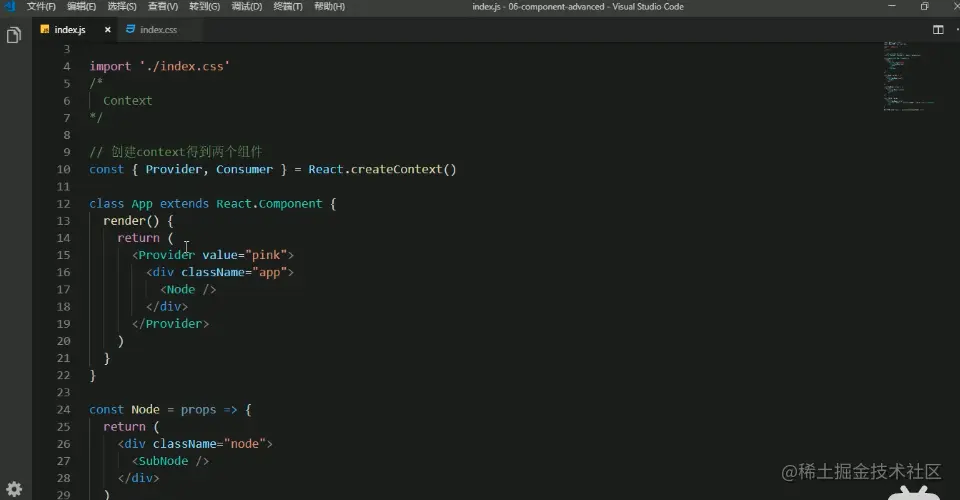Click line number 12 in the gutter
This screenshot has height=500, width=960.
64,204
